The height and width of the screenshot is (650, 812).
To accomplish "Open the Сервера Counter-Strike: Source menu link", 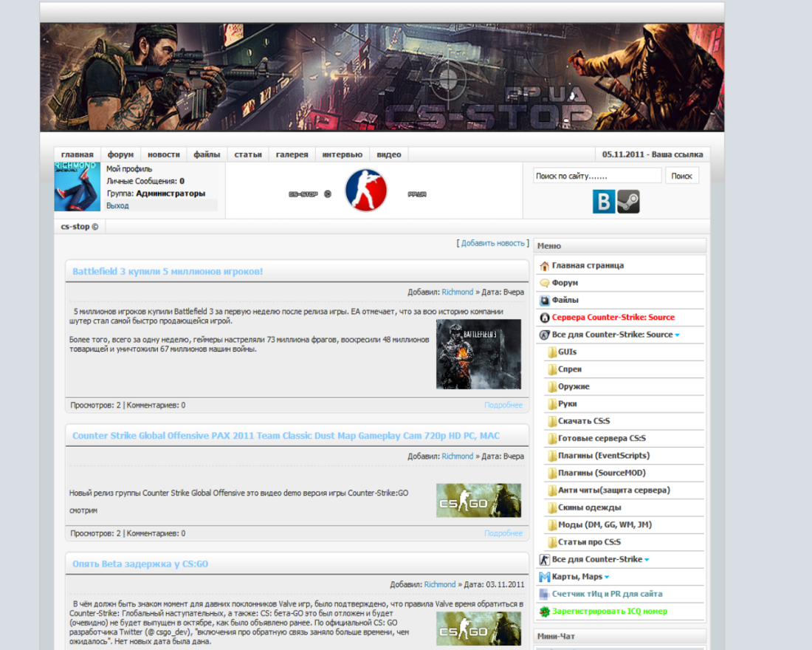I will point(613,318).
